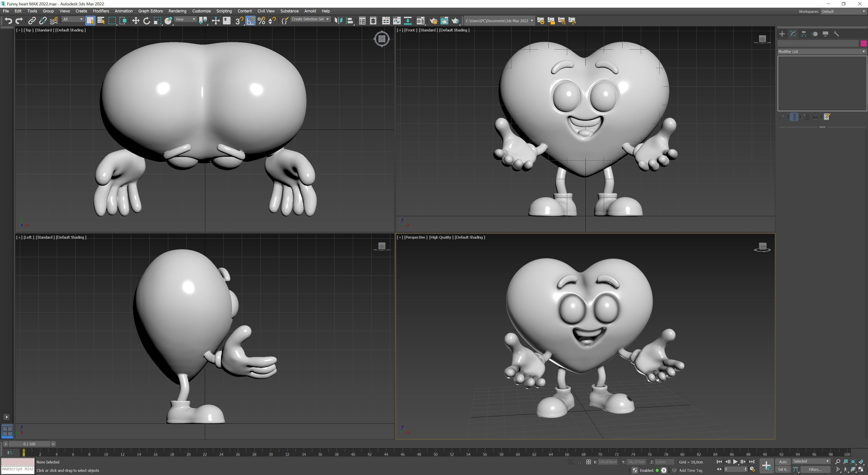Open the High Quality viewport label menu

point(441,237)
